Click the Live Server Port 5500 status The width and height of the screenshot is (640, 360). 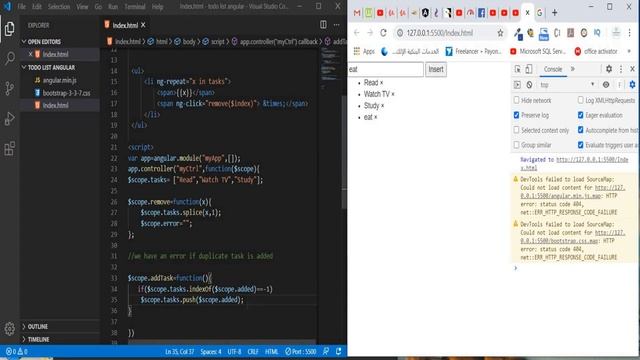click(x=300, y=351)
